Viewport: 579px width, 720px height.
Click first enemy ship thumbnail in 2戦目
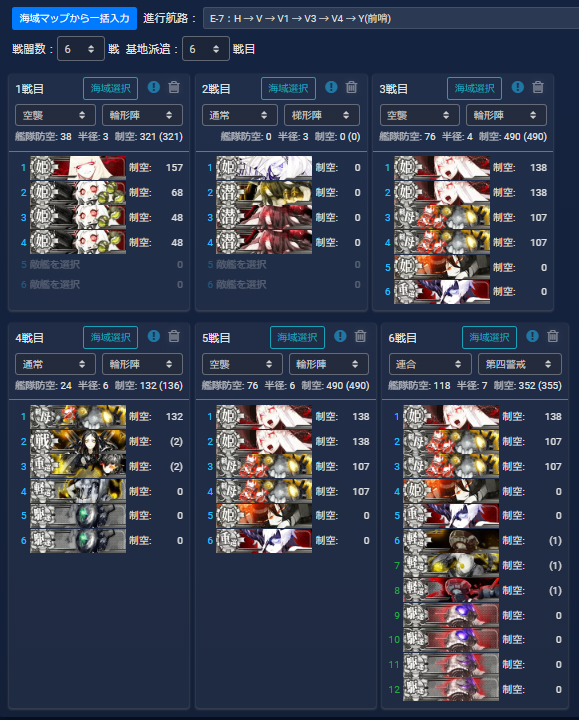[264, 168]
